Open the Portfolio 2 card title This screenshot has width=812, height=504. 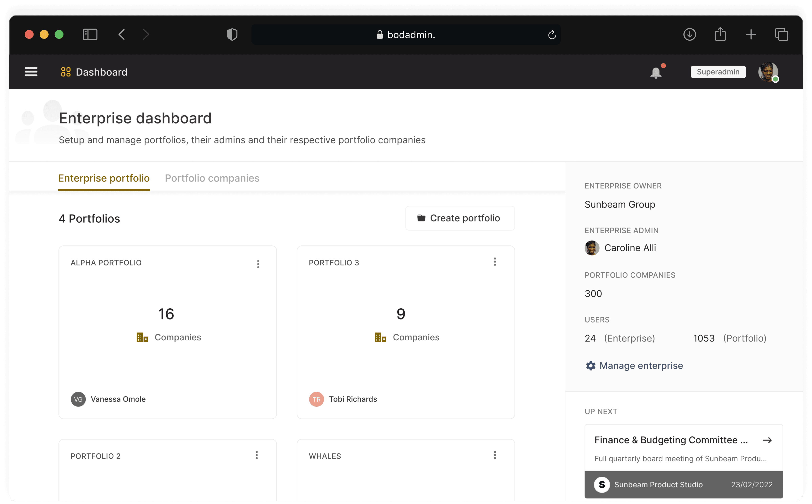coord(95,456)
